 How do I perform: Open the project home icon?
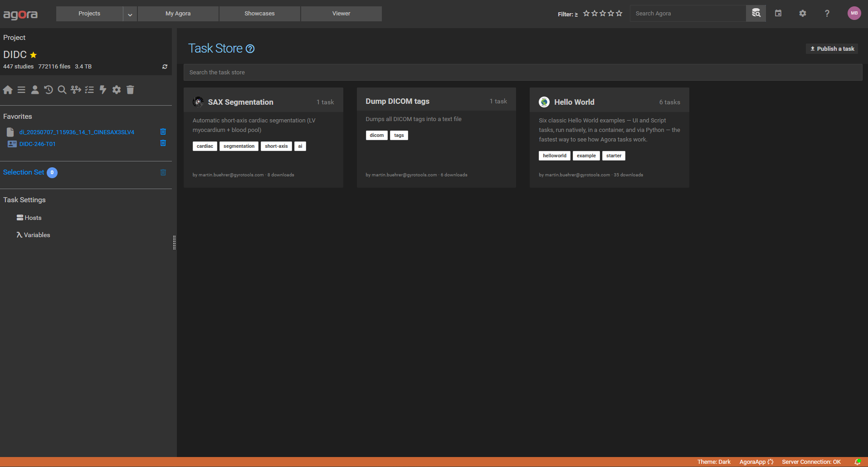(x=8, y=90)
